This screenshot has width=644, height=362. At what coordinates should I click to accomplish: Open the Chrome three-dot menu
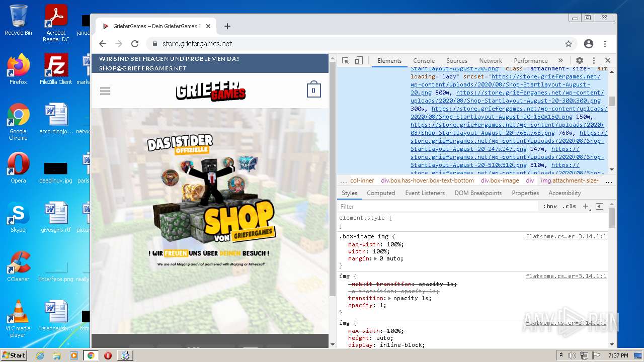[605, 44]
